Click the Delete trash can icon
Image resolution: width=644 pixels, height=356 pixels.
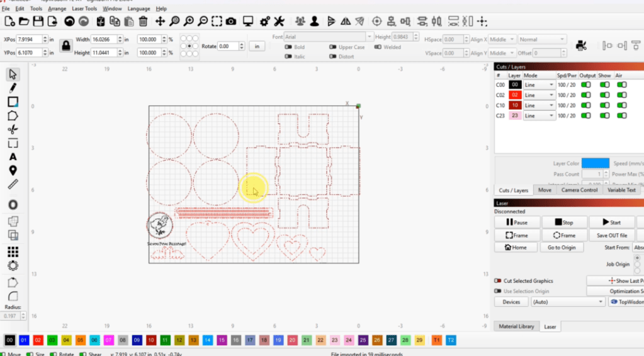(143, 21)
